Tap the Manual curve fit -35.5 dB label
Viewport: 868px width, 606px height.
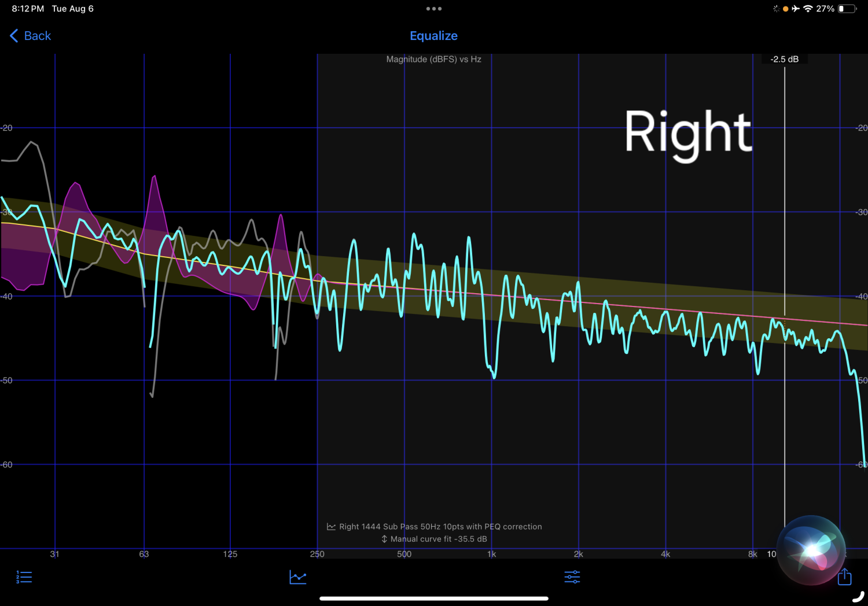(434, 539)
